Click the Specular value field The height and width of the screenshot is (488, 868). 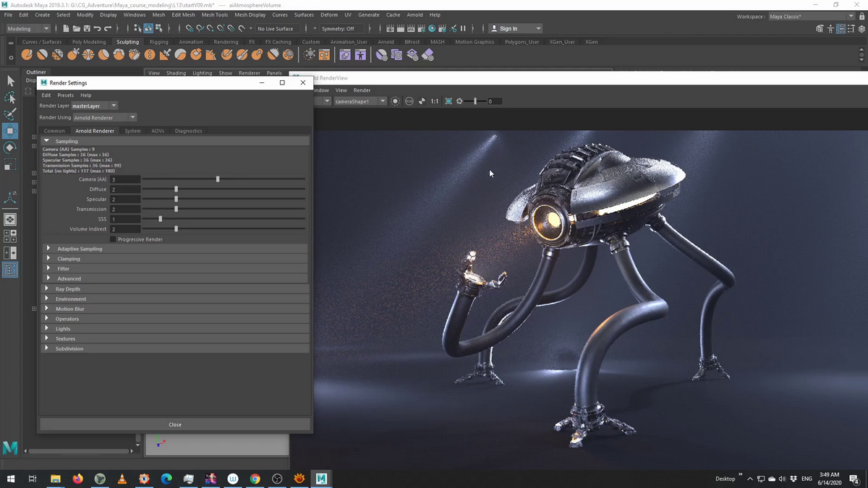pyautogui.click(x=125, y=199)
